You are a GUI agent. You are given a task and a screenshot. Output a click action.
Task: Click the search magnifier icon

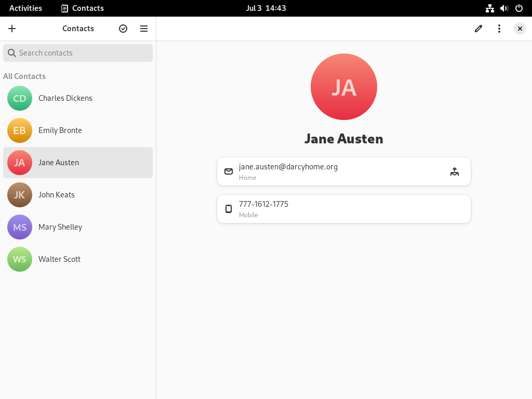12,53
